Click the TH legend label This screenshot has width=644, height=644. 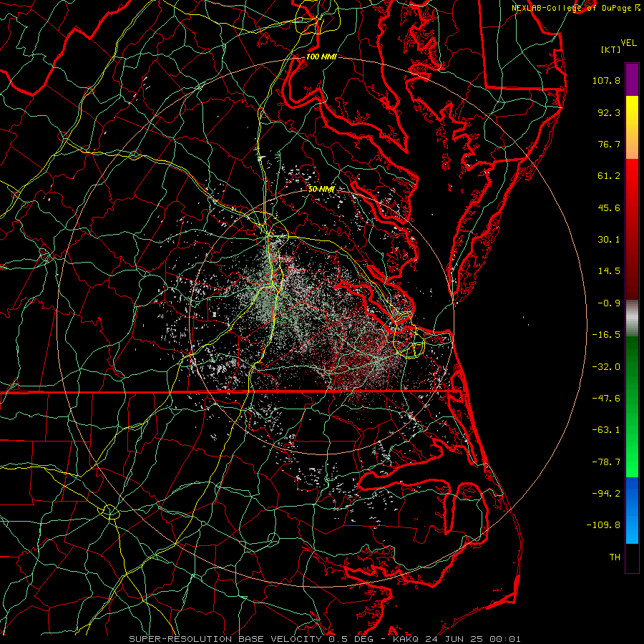click(x=615, y=557)
